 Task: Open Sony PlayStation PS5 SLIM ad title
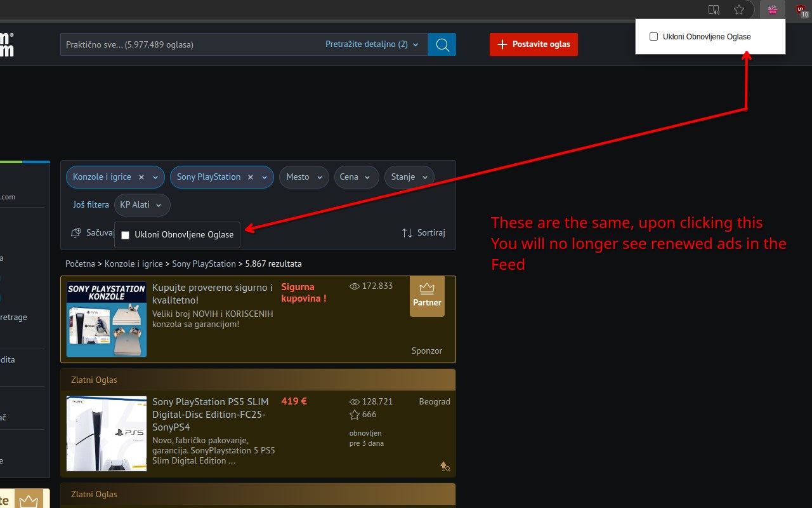211,415
